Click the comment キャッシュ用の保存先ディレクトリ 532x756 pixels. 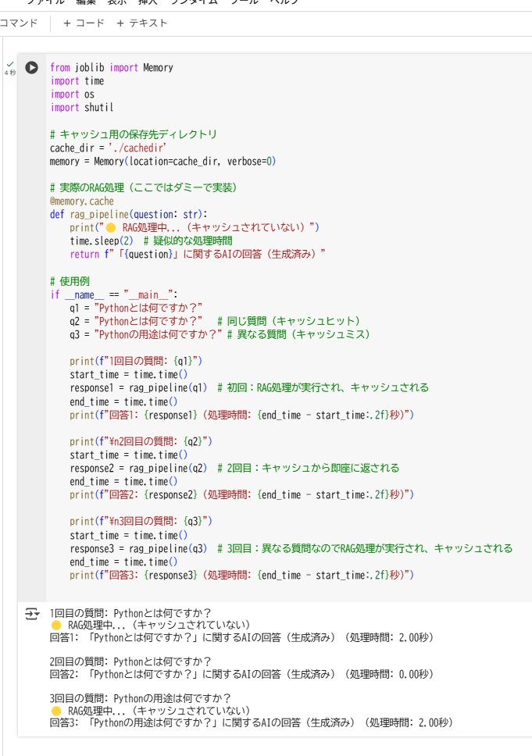(134, 134)
